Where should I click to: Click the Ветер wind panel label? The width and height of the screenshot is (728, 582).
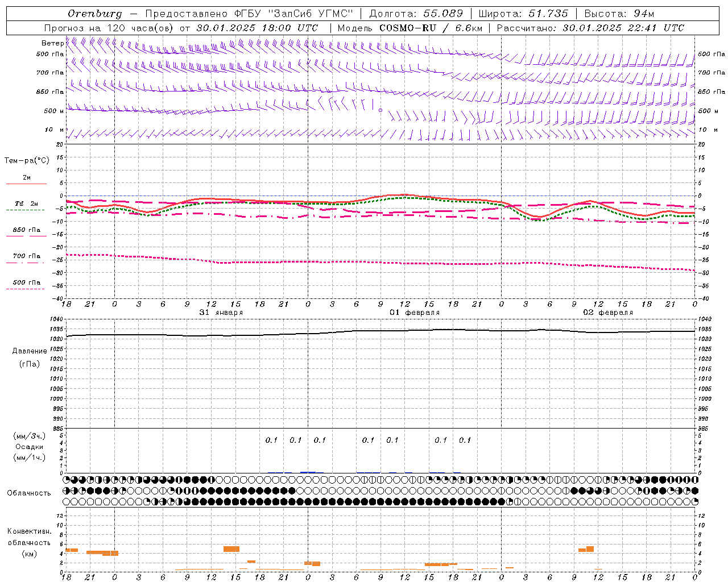[x=52, y=43]
